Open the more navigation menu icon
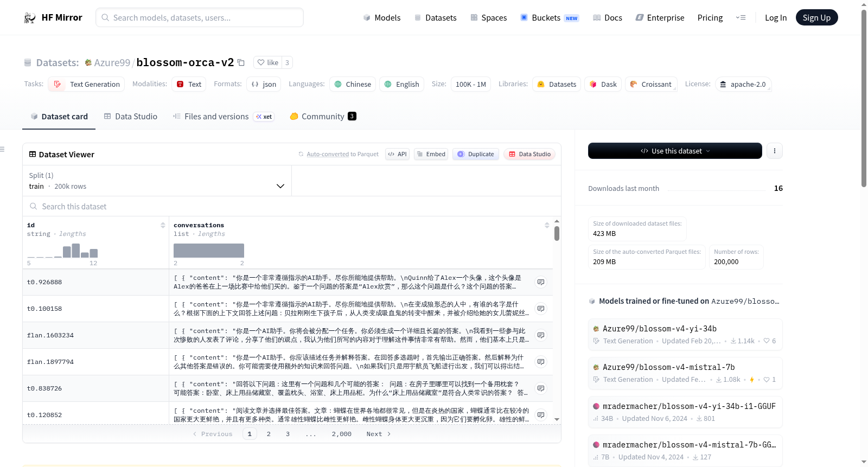Viewport: 868px width, 467px height. (741, 17)
